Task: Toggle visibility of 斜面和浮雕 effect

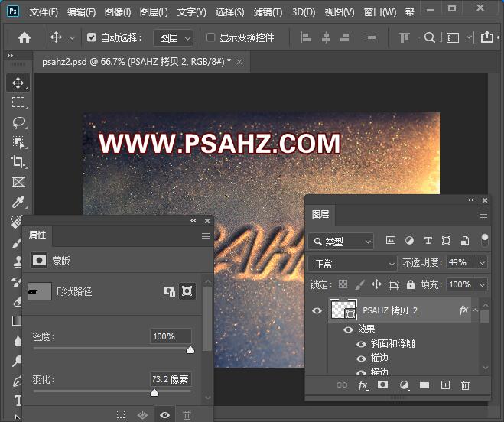Action: [361, 344]
